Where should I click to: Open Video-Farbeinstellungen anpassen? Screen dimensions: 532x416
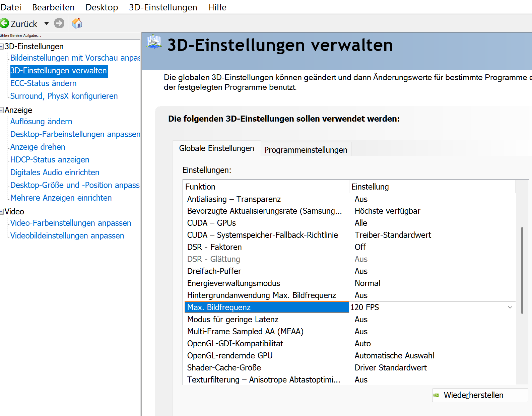point(71,223)
